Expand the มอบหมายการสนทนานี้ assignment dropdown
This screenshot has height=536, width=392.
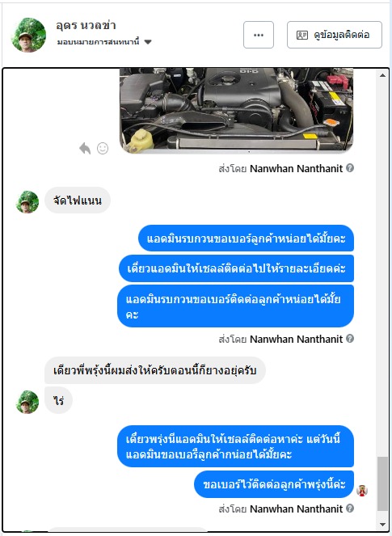[148, 42]
